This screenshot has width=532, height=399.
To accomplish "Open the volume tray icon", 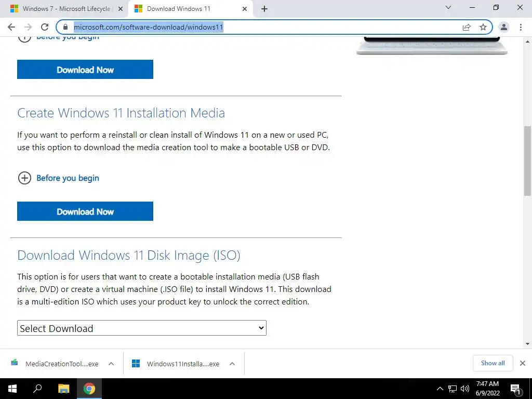I will coord(465,389).
